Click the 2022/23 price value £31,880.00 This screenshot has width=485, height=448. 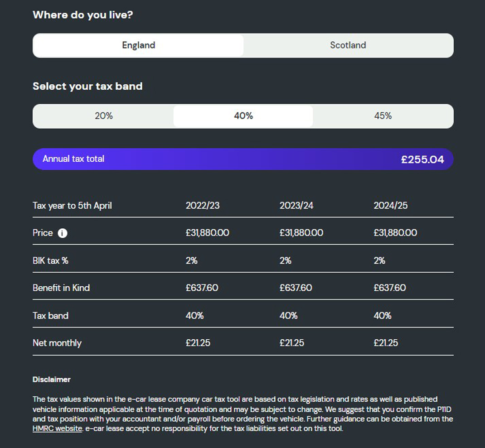(207, 233)
